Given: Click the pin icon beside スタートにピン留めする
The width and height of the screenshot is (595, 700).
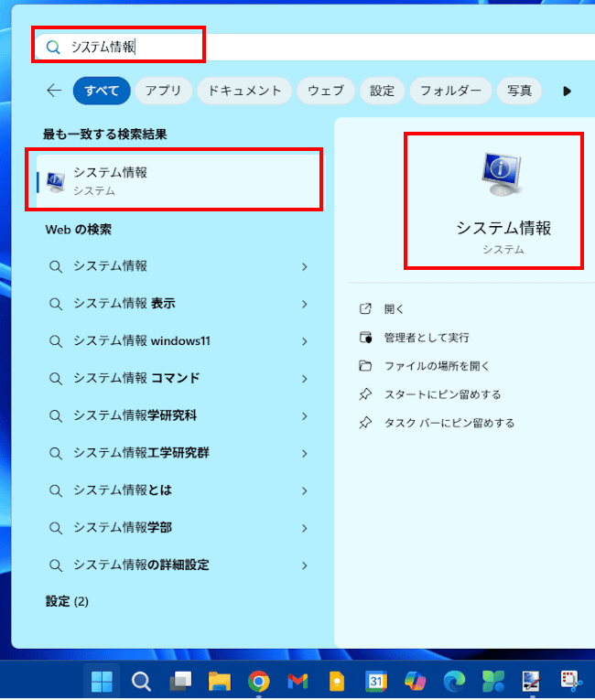Looking at the screenshot, I should click(x=365, y=394).
